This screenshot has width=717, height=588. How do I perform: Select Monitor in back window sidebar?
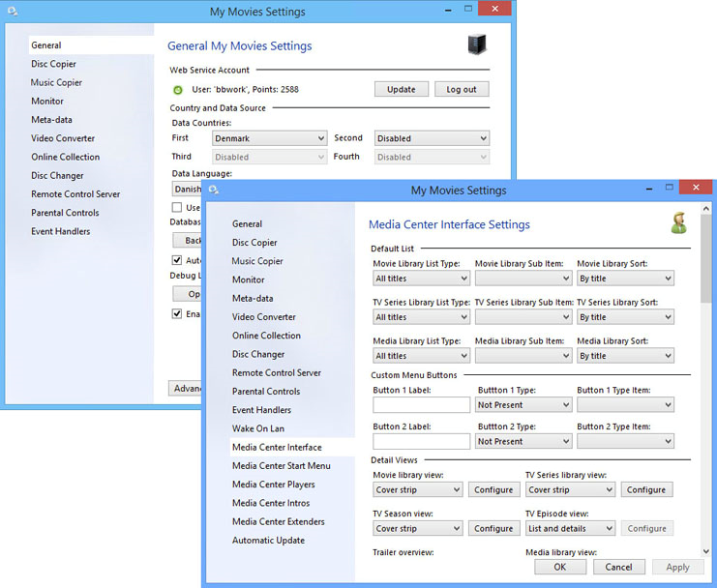pyautogui.click(x=47, y=101)
